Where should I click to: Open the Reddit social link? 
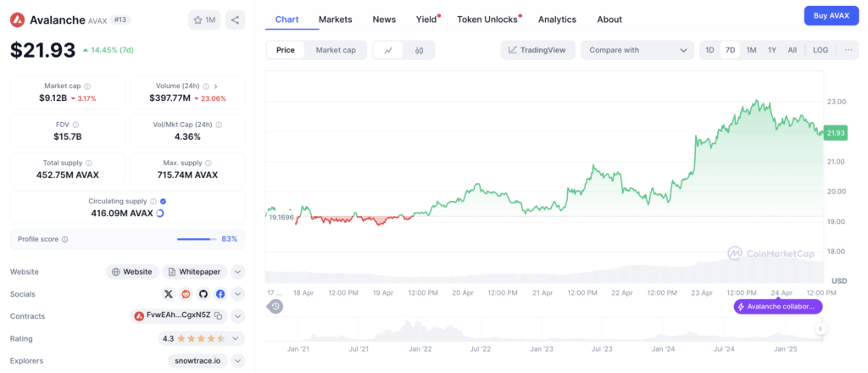[x=186, y=294]
